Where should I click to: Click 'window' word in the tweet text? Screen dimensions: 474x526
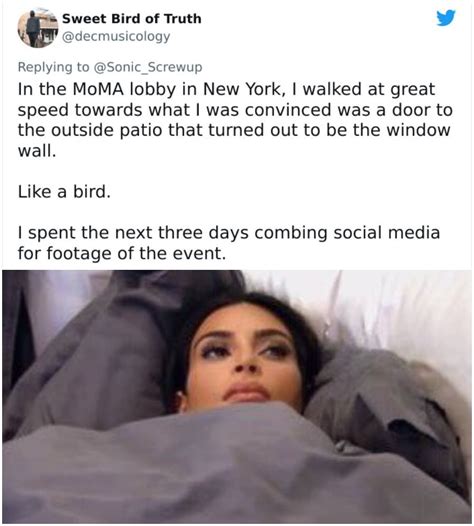(418, 130)
